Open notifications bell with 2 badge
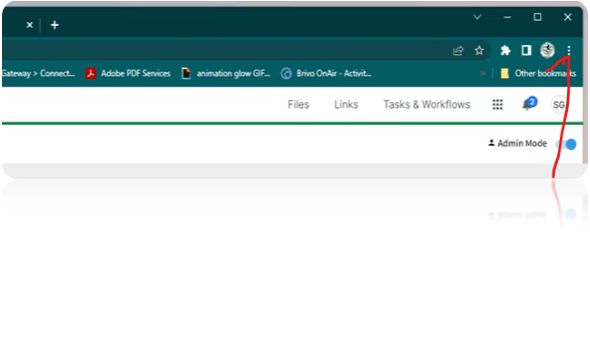The height and width of the screenshot is (361, 590). [x=529, y=104]
